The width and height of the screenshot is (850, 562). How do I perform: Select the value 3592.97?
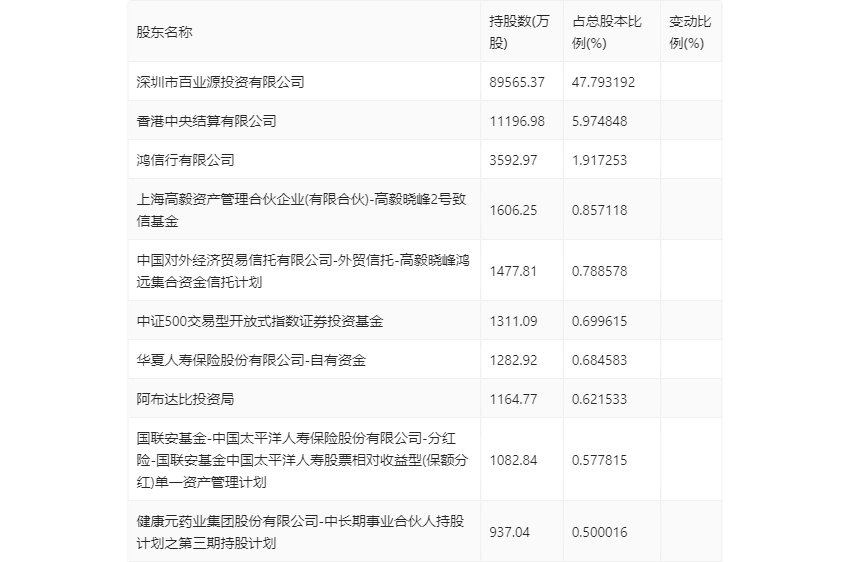pos(513,160)
